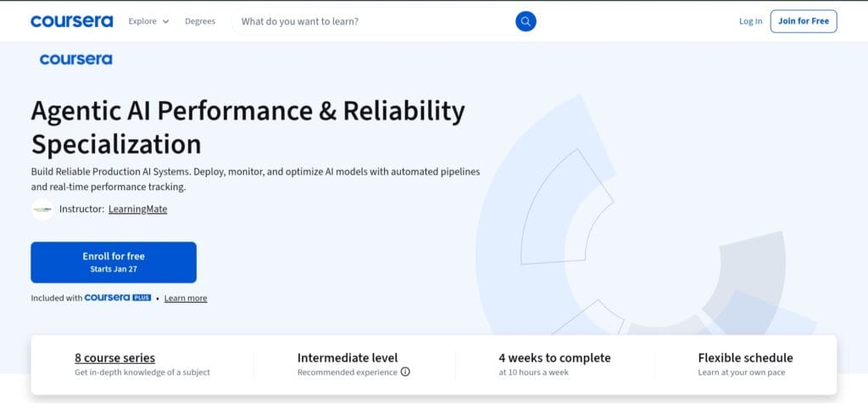
Task: Click the 'Learn at your own pace' text
Action: [741, 372]
